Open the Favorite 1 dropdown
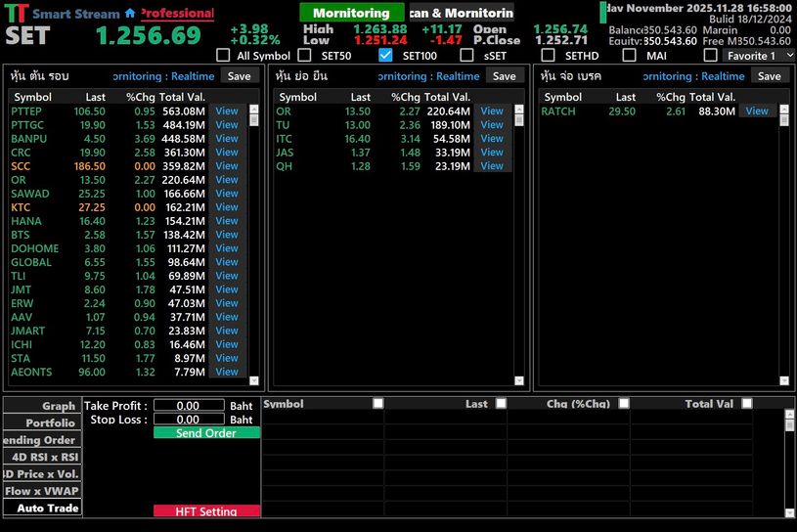 point(759,56)
